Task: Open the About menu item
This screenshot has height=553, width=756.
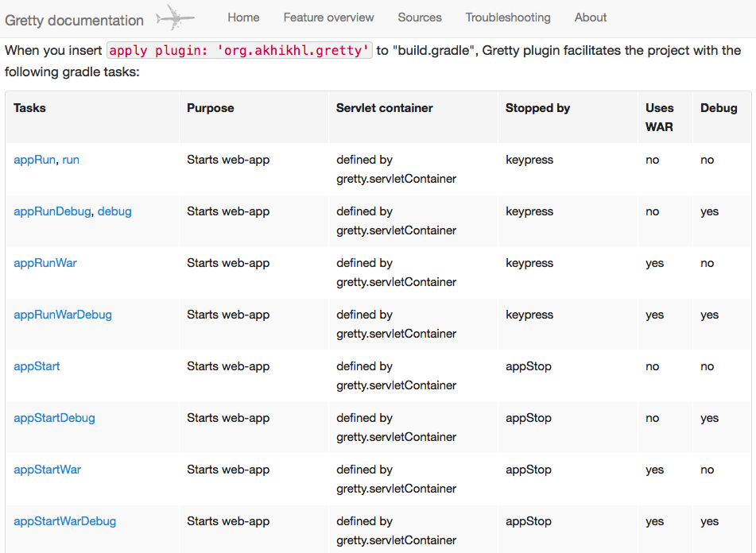Action: click(x=591, y=17)
